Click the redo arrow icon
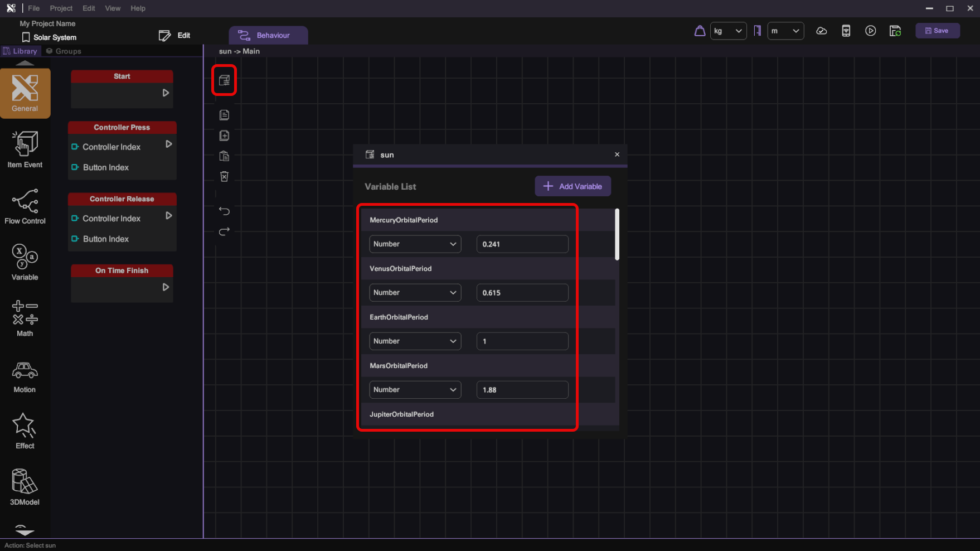This screenshot has width=980, height=551. tap(224, 231)
